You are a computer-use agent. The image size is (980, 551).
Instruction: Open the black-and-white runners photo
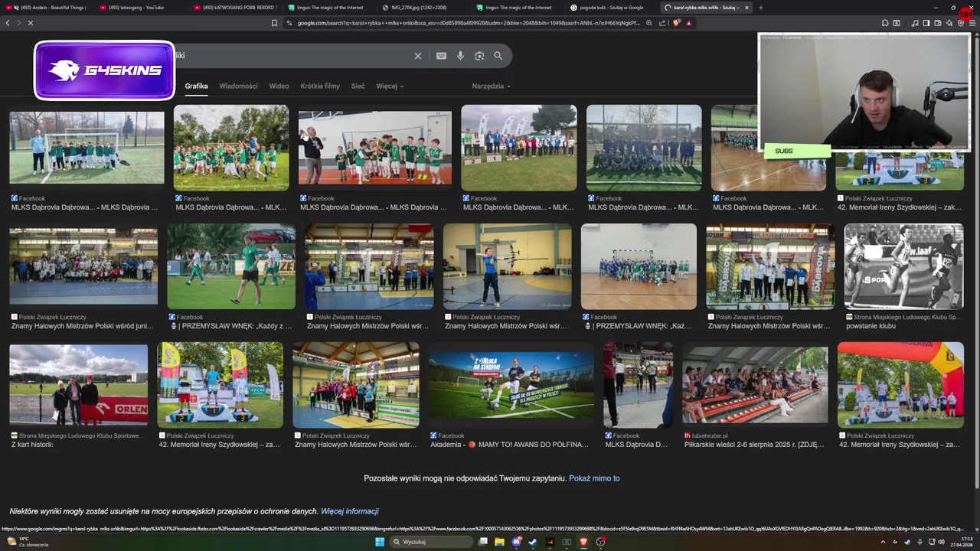903,266
